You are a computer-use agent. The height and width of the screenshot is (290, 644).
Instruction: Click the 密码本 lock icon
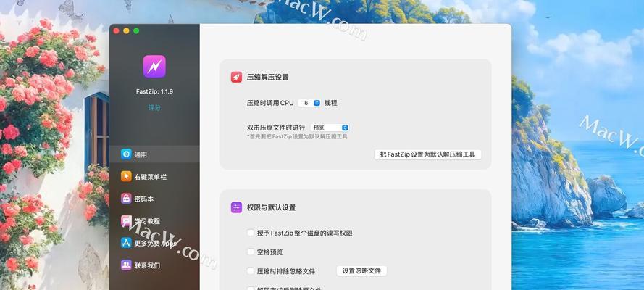coord(126,199)
